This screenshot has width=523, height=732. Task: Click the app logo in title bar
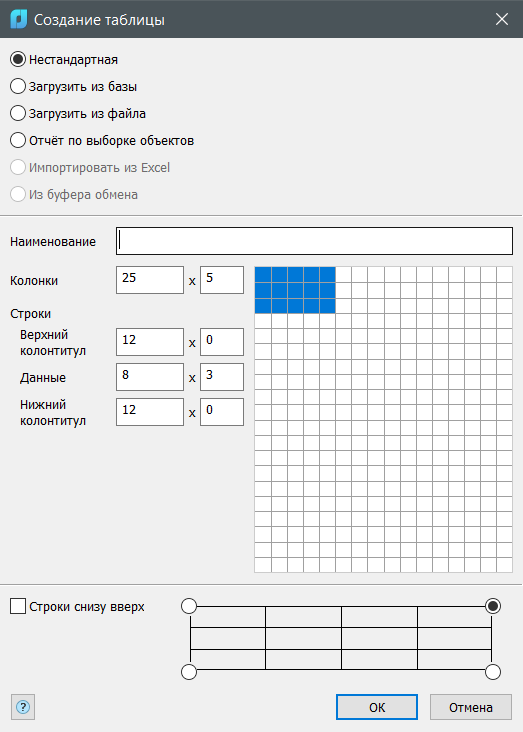[x=19, y=19]
